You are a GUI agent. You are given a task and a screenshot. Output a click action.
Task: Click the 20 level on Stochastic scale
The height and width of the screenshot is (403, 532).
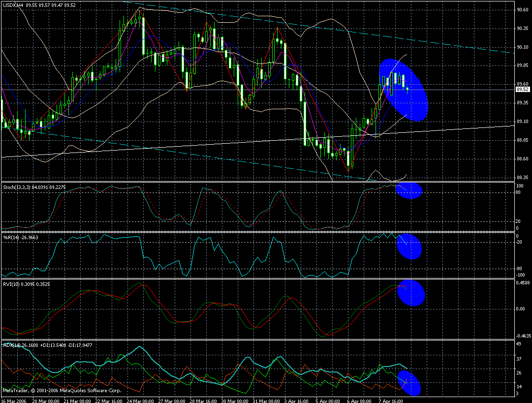[518, 221]
